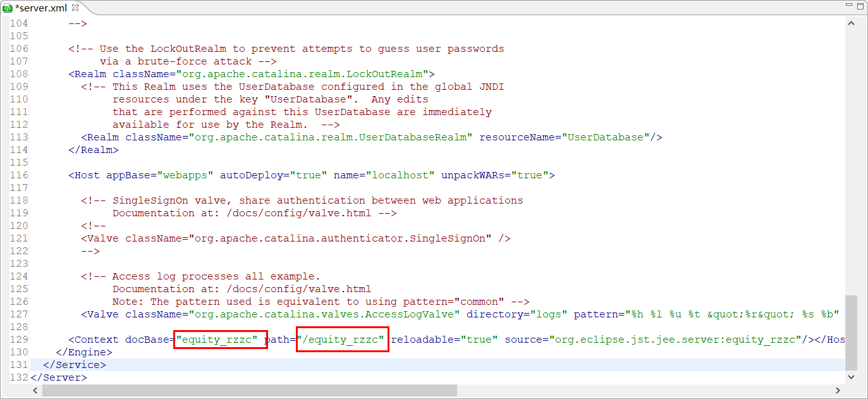This screenshot has height=399, width=868.
Task: Click the unpackWARs="true" attribute
Action: coord(495,175)
